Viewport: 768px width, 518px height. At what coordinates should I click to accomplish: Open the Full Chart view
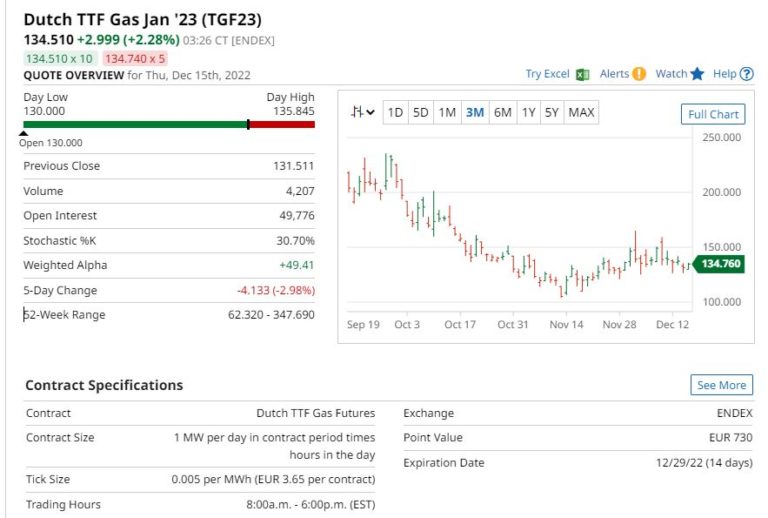tap(713, 114)
